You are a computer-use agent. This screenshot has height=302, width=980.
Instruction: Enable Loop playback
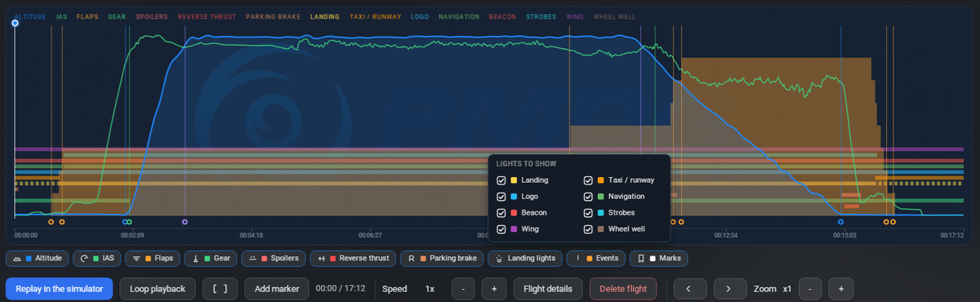[158, 289]
